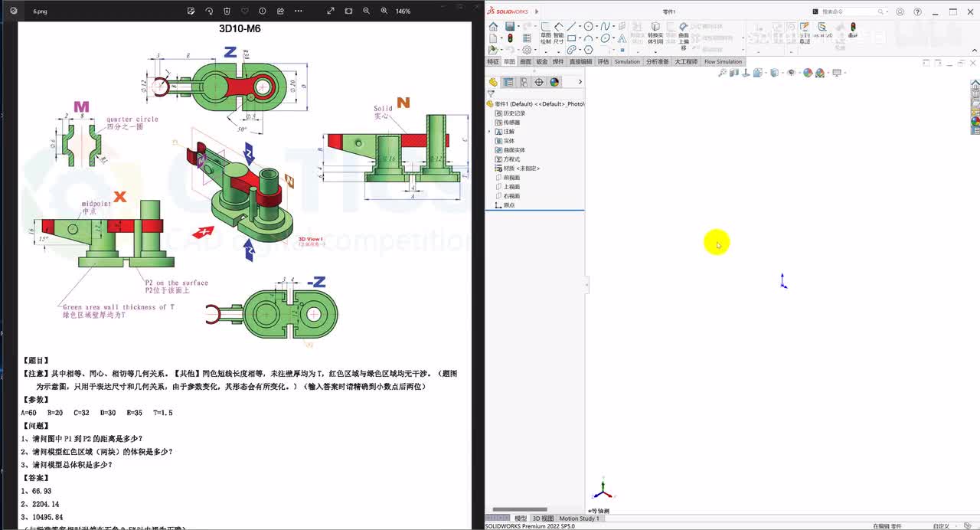The image size is (980, 530).
Task: Open the DimXpertManager tab
Action: coord(539,82)
